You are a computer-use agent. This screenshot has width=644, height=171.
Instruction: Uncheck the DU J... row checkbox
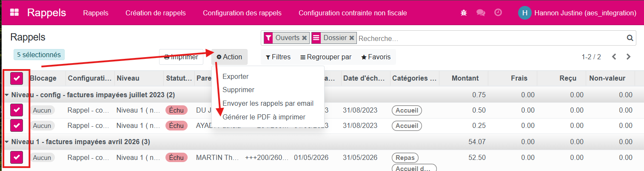(17, 110)
